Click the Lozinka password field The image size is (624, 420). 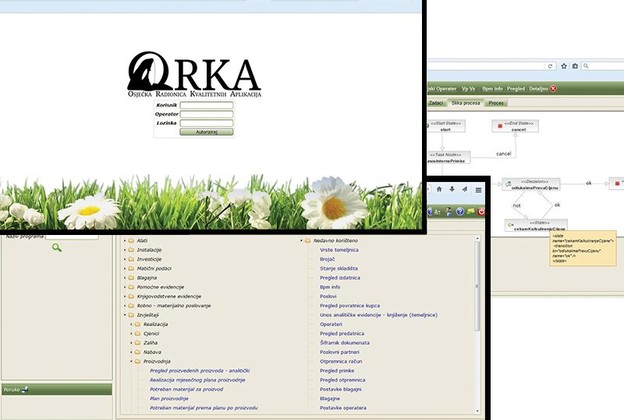point(207,123)
